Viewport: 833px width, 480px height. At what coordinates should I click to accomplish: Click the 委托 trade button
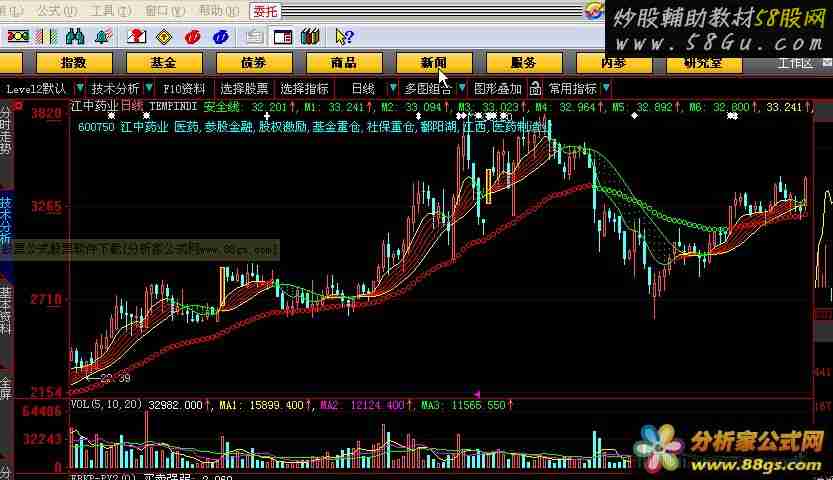[x=265, y=11]
